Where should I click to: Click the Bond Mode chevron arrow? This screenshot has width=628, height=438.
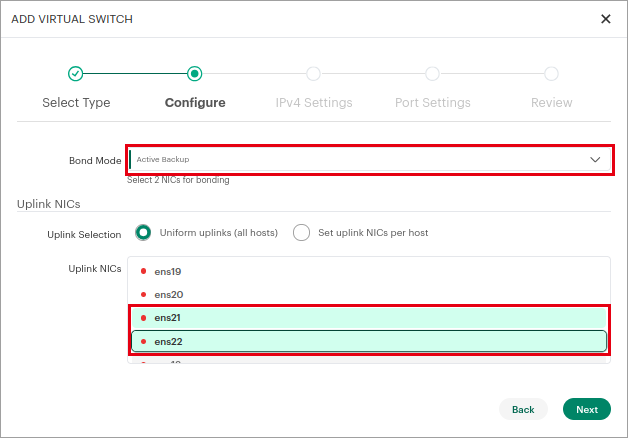click(x=595, y=159)
